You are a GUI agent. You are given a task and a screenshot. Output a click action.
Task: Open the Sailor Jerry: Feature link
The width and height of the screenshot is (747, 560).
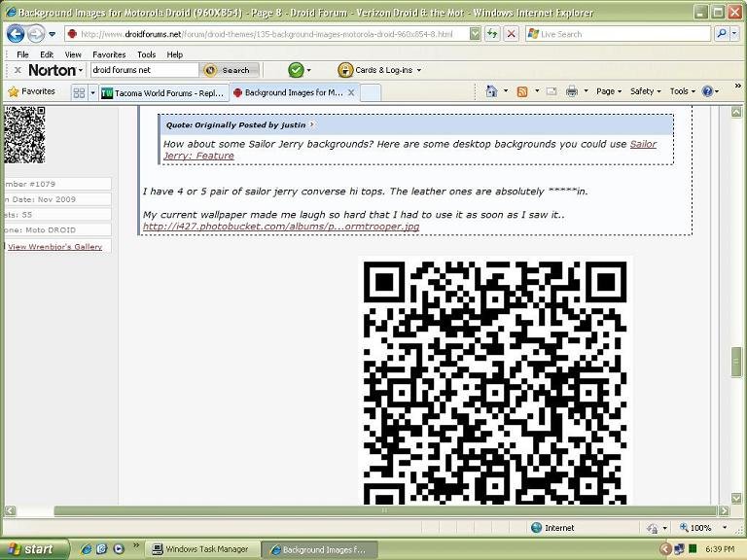[409, 150]
